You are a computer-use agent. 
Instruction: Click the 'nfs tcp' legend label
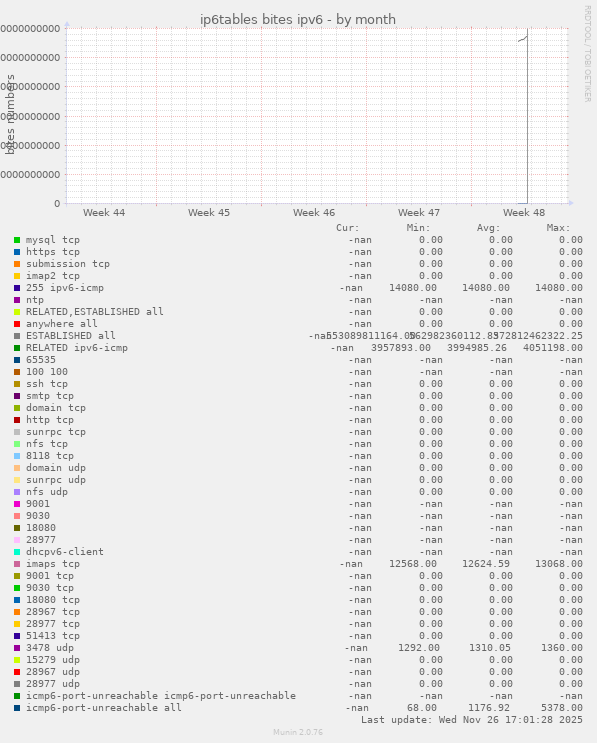[47, 444]
